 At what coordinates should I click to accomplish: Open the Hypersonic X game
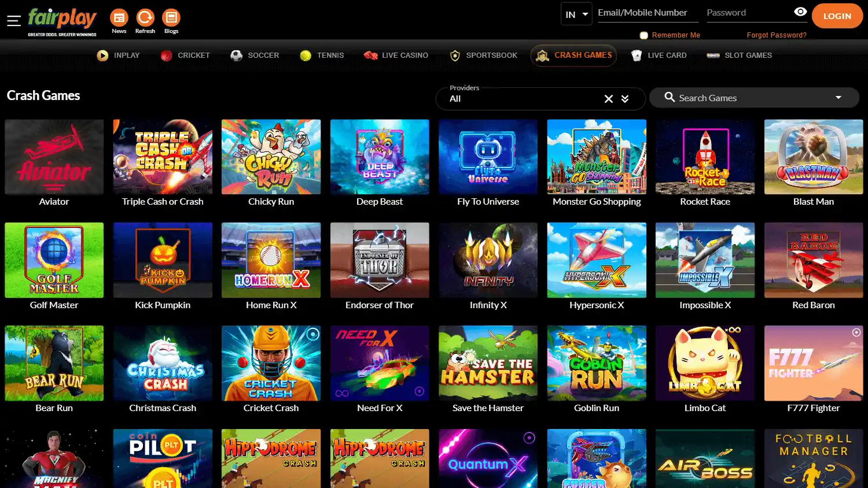click(x=597, y=260)
